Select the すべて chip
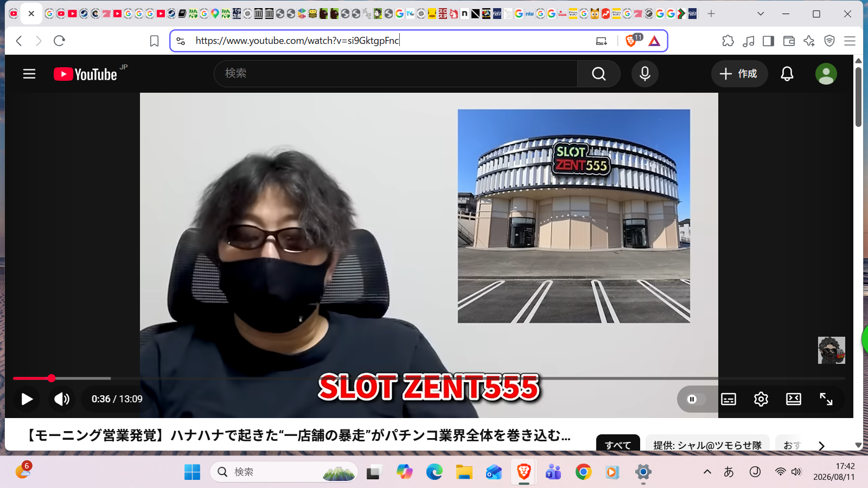This screenshot has height=488, width=868. tap(618, 445)
